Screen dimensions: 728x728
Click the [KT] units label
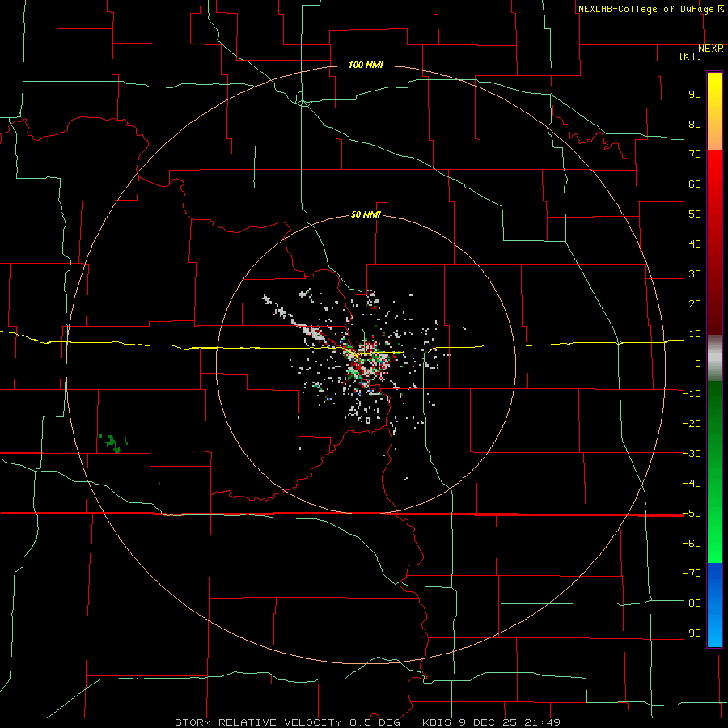pos(690,56)
